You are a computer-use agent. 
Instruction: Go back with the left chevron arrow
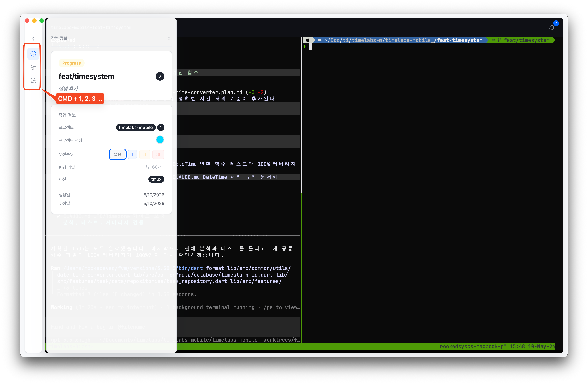click(33, 39)
